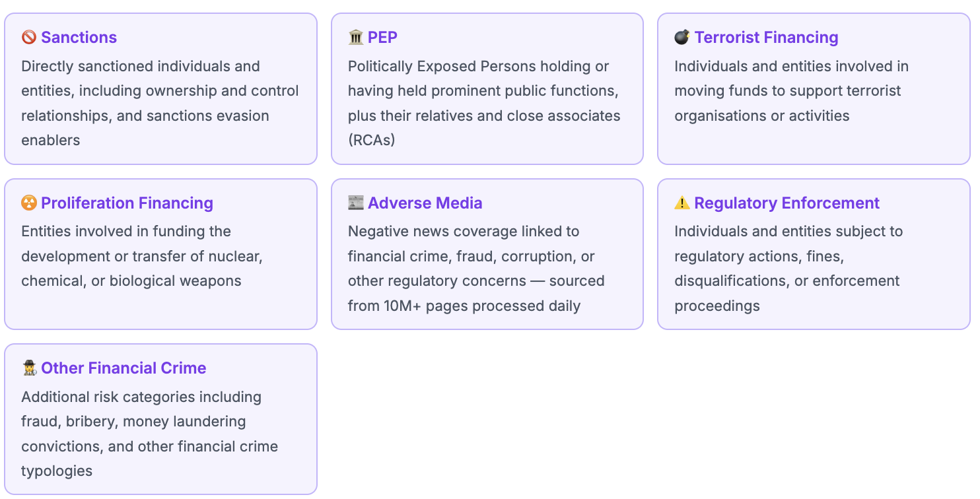Select the Proliferation Financing title

[x=127, y=203]
